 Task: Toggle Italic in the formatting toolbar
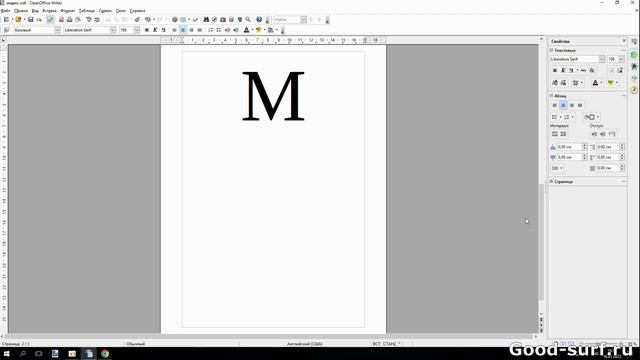[155, 30]
